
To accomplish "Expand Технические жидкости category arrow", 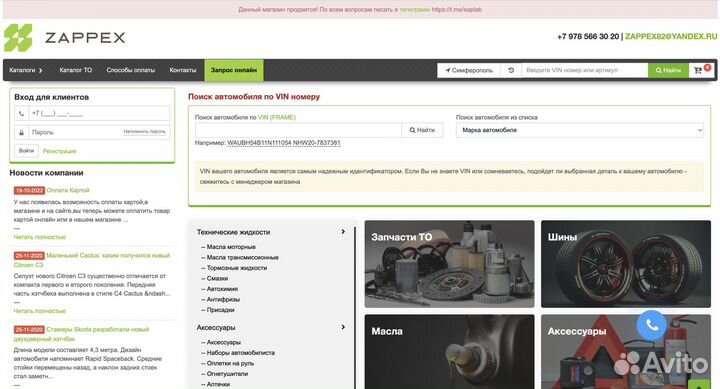I will tap(343, 232).
